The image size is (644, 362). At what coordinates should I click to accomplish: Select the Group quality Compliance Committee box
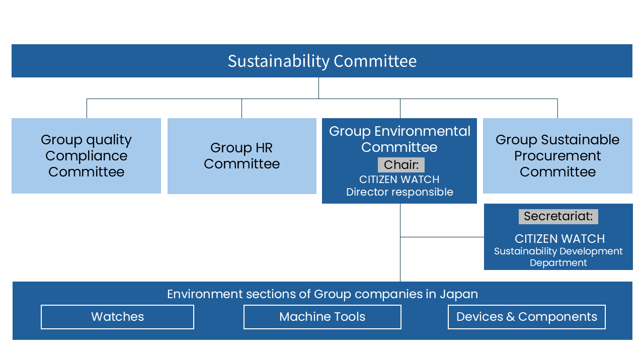pos(86,156)
